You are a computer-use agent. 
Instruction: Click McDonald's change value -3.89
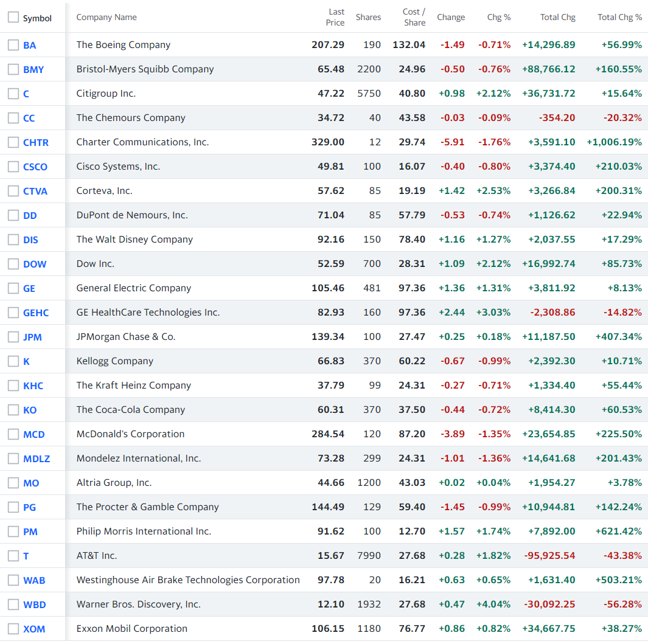coord(453,434)
